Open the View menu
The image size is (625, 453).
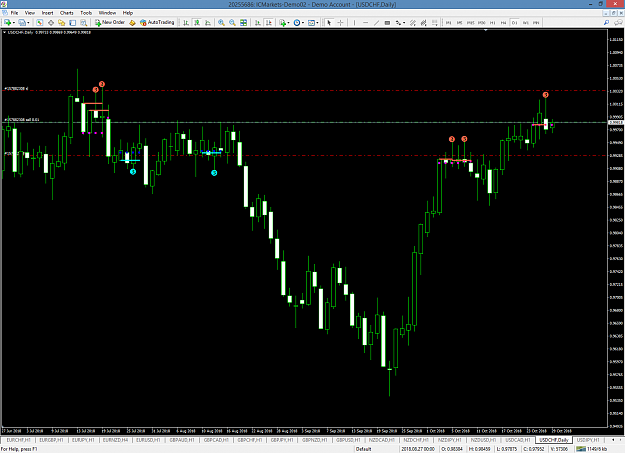click(30, 13)
